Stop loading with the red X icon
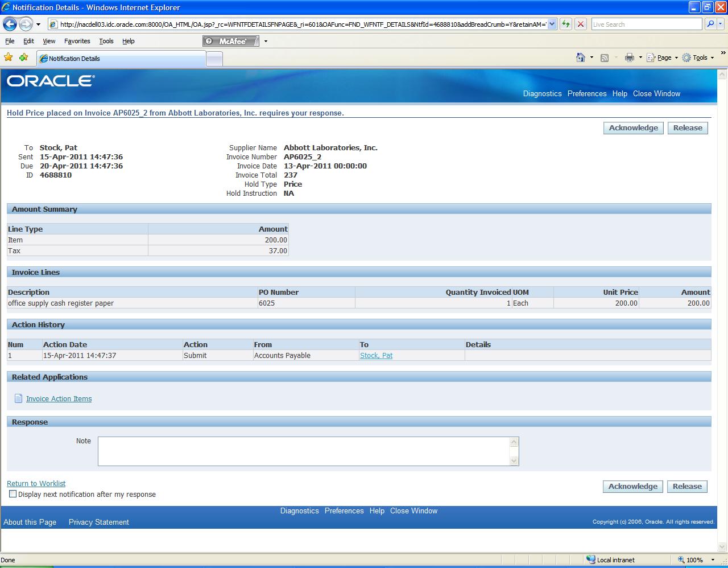728x568 pixels. point(581,24)
